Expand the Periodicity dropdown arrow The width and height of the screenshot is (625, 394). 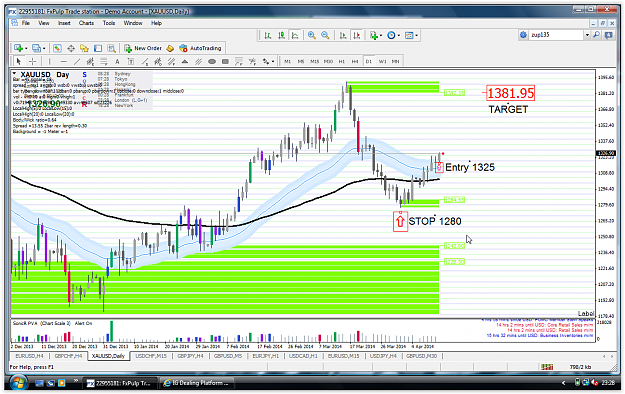[x=399, y=35]
